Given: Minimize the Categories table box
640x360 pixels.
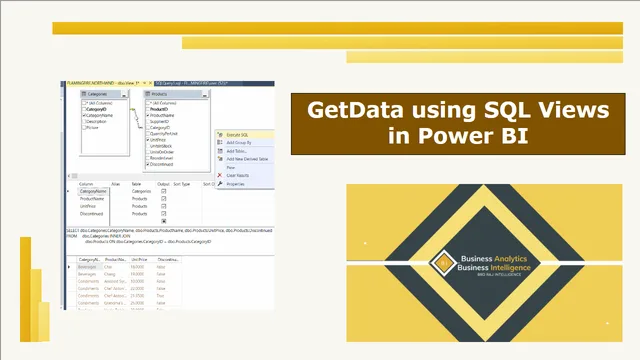Looking at the screenshot, I should 124,94.
